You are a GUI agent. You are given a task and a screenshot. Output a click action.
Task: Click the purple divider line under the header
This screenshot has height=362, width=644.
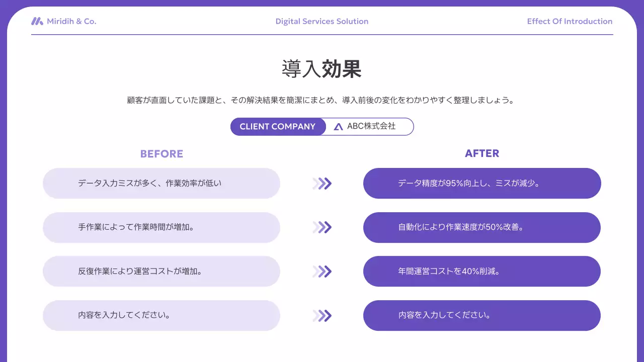point(322,33)
